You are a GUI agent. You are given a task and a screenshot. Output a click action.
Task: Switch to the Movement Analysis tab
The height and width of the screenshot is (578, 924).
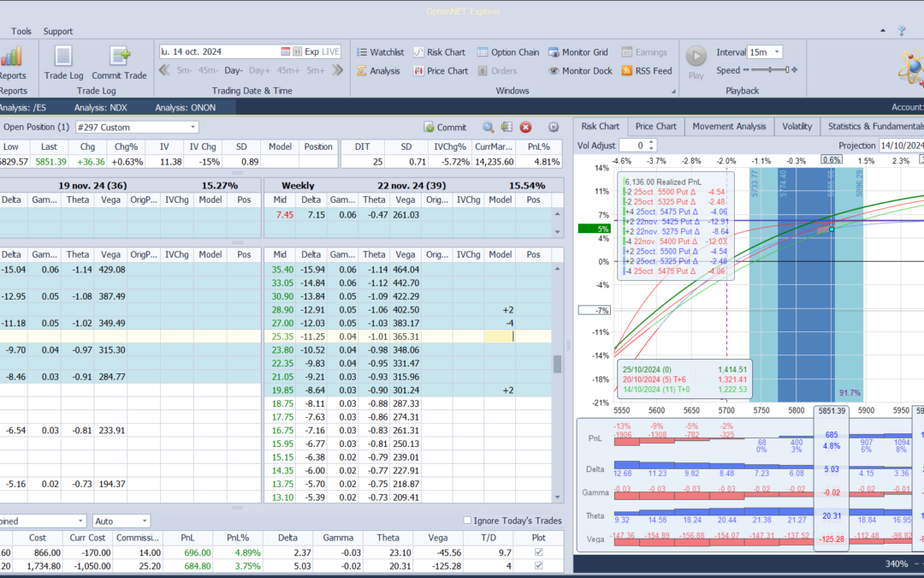click(729, 126)
